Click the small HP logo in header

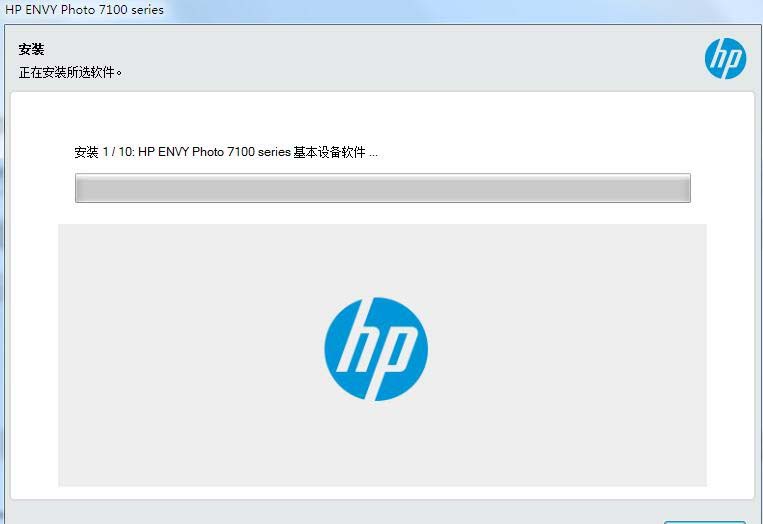pos(725,59)
